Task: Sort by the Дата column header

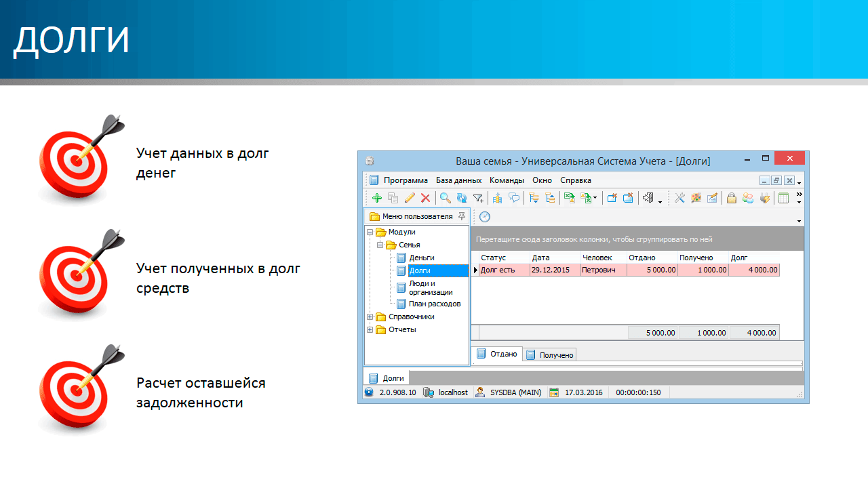Action: coord(554,258)
